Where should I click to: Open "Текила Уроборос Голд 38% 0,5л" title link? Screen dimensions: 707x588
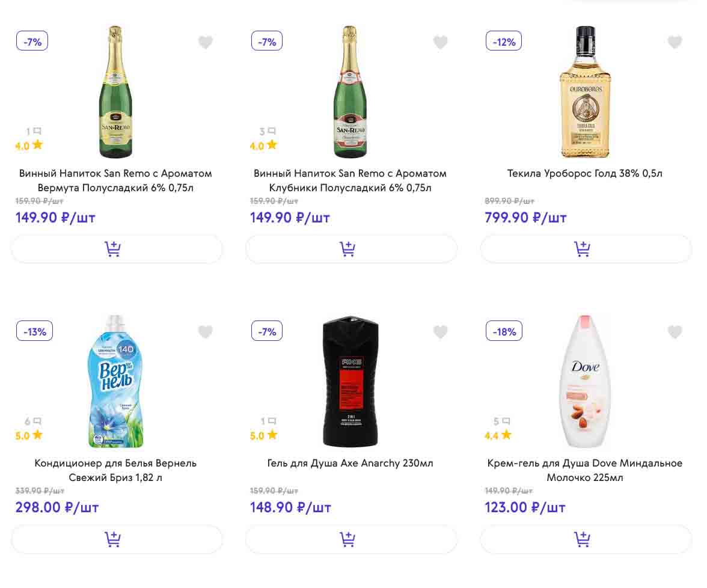click(x=584, y=174)
